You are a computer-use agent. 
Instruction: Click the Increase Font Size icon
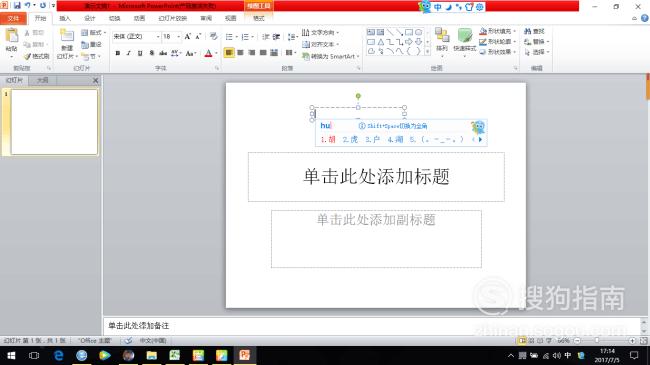tap(188, 36)
